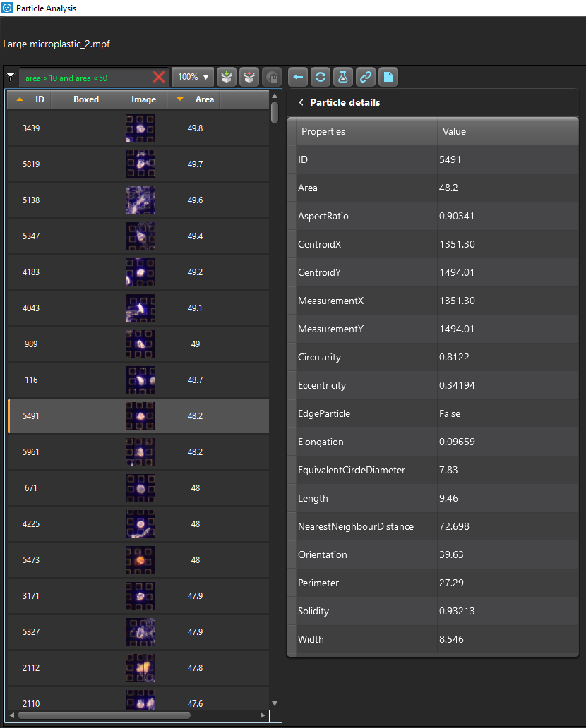Viewport: 586px width, 728px height.
Task: Select particle row with ID 5473
Action: (x=31, y=560)
